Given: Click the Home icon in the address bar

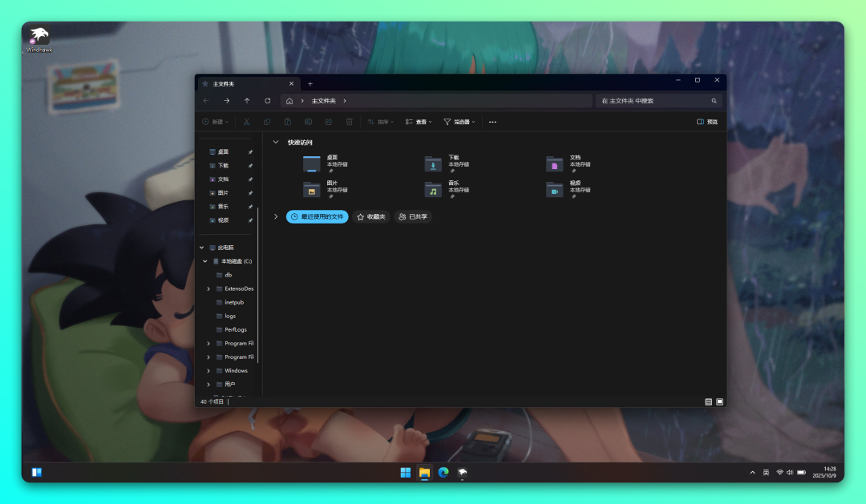Looking at the screenshot, I should click(289, 101).
